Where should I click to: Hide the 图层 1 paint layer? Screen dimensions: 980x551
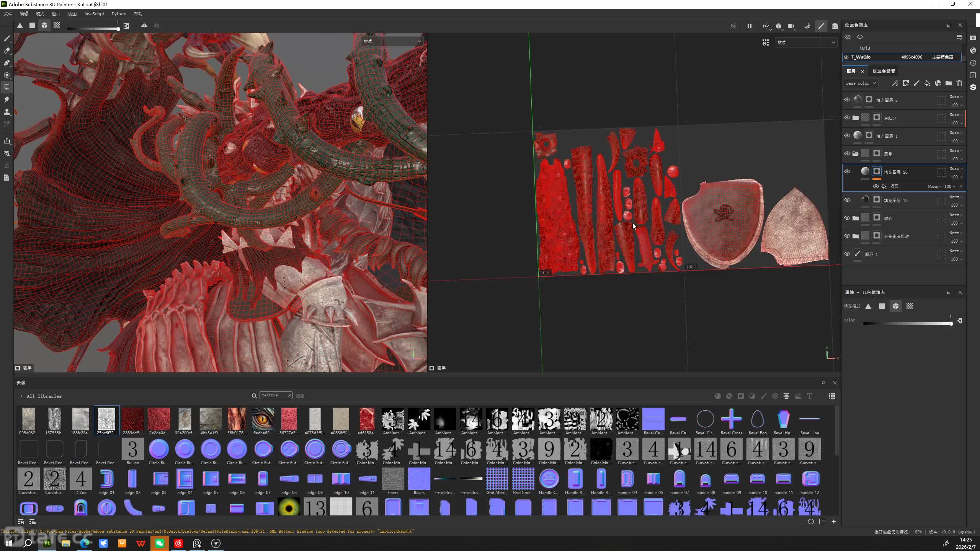[x=847, y=254]
